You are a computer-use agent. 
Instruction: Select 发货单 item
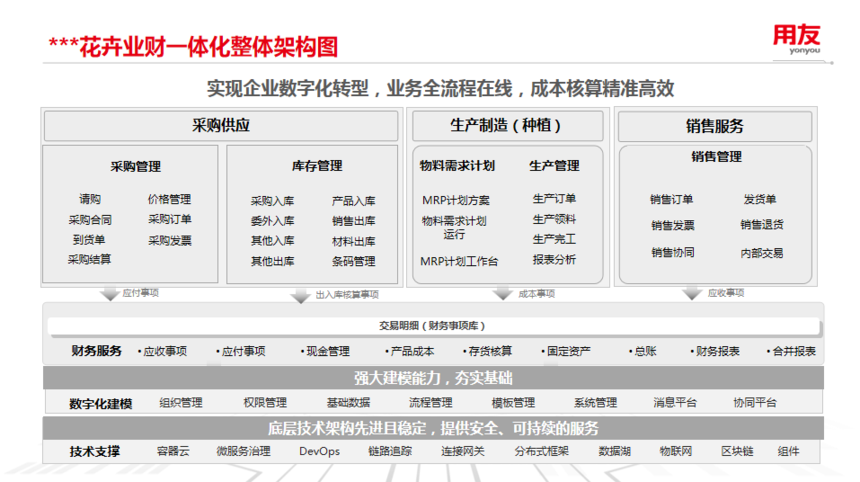coord(760,199)
